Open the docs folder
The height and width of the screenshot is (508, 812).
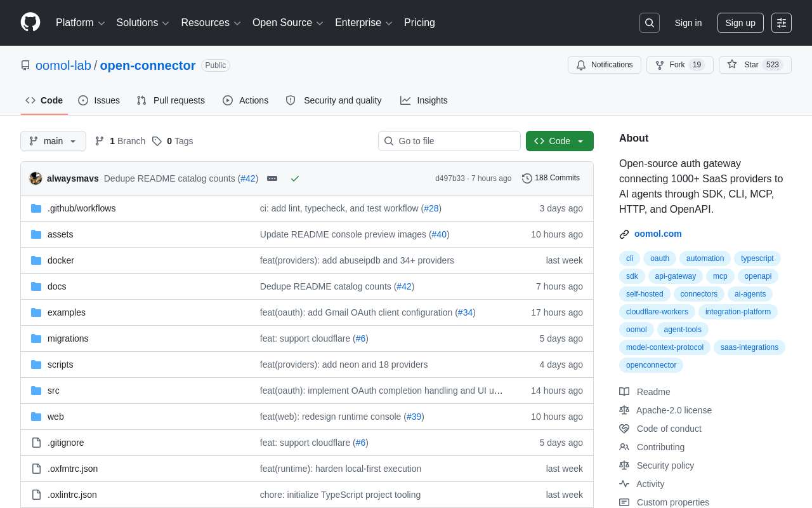point(57,286)
